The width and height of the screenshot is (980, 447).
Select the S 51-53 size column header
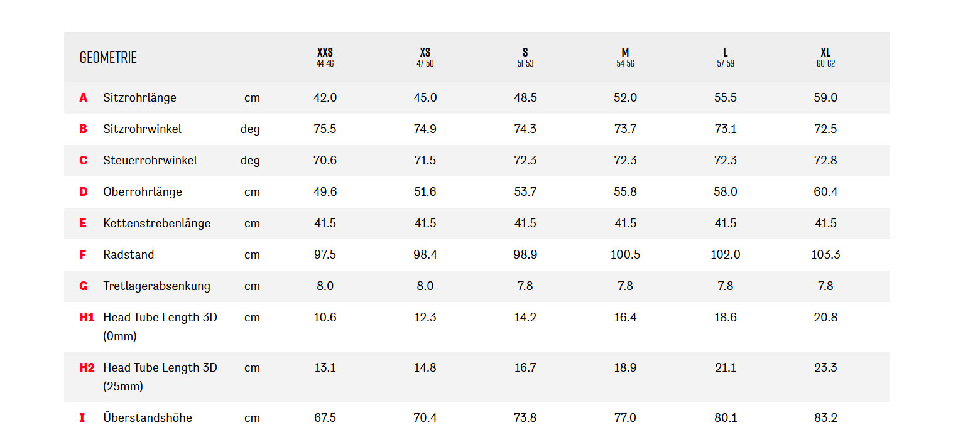click(x=525, y=57)
